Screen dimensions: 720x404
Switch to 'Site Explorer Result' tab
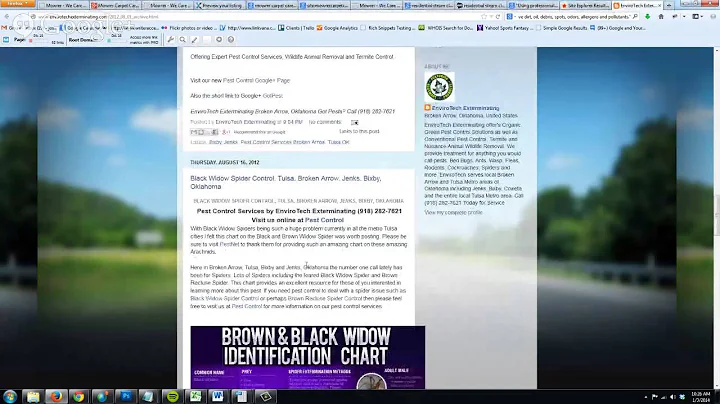586,6
